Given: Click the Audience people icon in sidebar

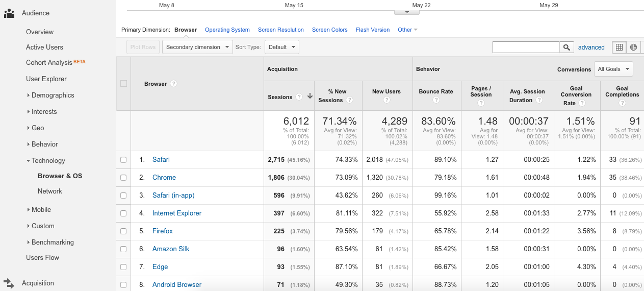Looking at the screenshot, I should coord(9,13).
